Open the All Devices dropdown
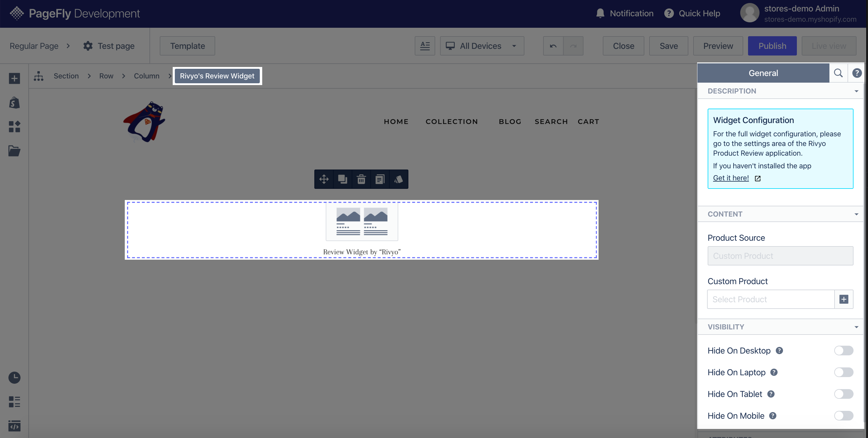This screenshot has height=438, width=868. pos(482,46)
